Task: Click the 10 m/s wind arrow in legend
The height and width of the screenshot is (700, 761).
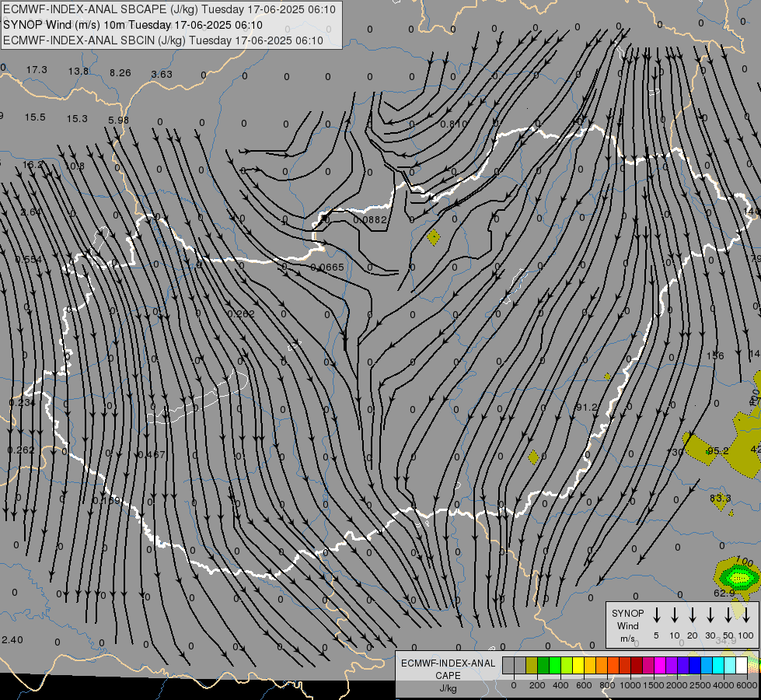Action: tap(674, 615)
